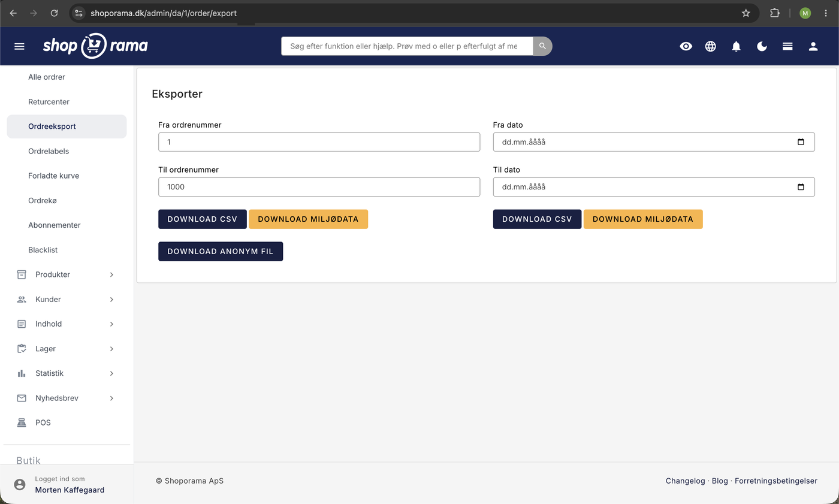Viewport: 839px width, 504px height.
Task: Click Download Anonym Fil button
Action: coord(221,252)
